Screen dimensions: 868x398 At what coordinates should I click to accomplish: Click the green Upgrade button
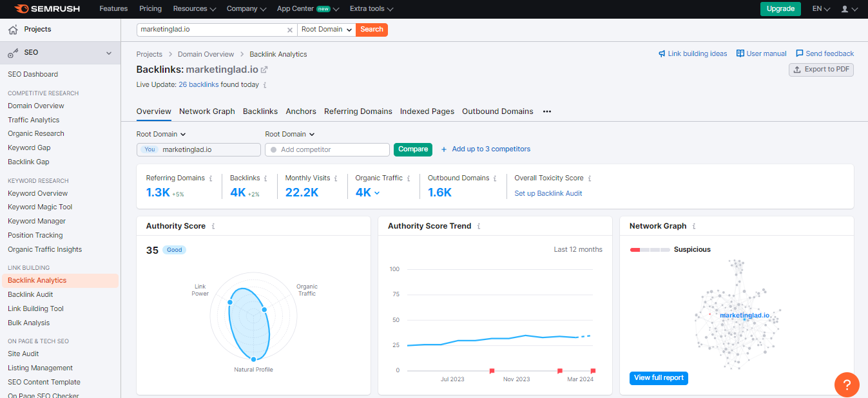click(x=780, y=9)
